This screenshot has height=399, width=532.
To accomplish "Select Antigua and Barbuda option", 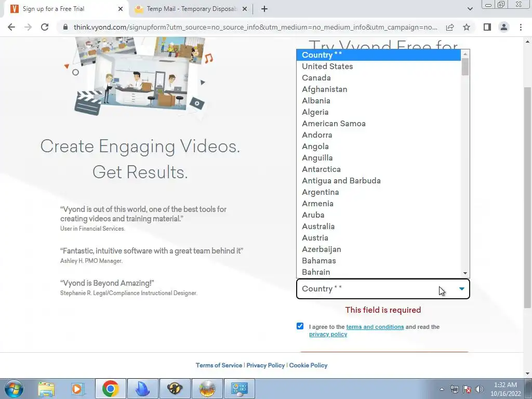I will click(379, 180).
